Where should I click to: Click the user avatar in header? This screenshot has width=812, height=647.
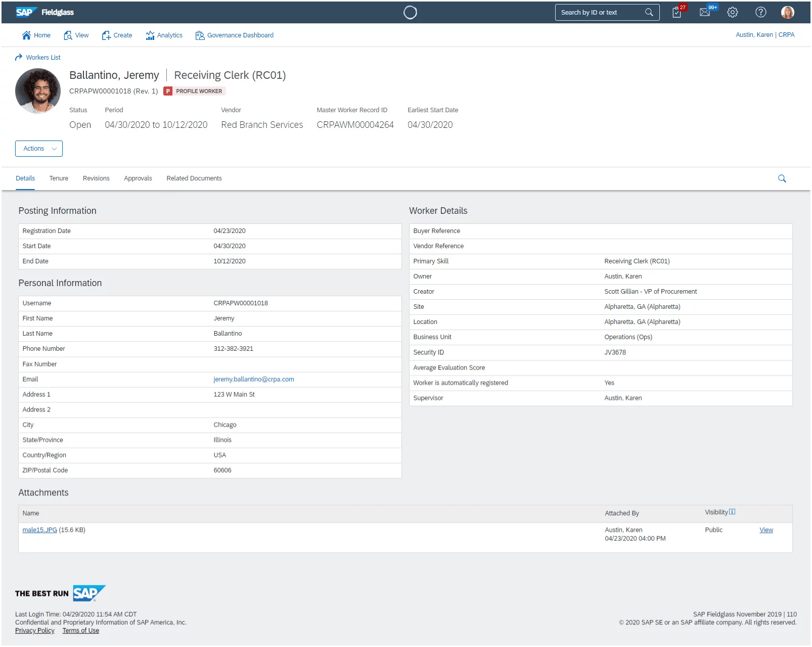coord(787,13)
